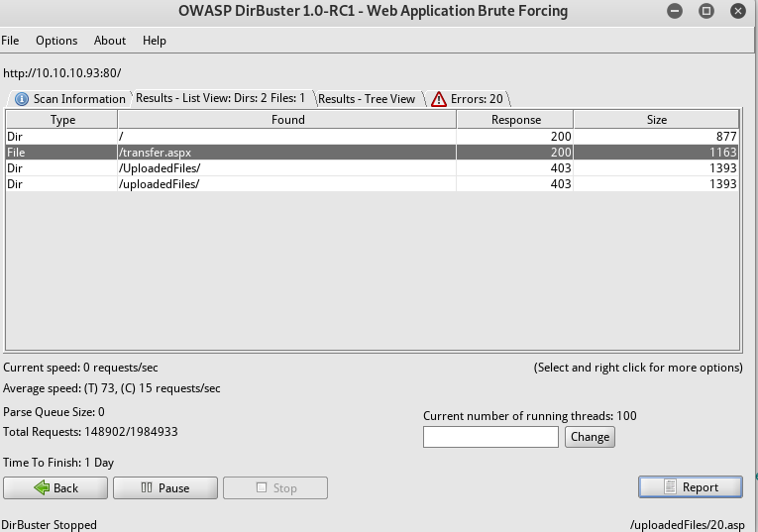The image size is (758, 532).
Task: Open the Options menu
Action: [56, 41]
